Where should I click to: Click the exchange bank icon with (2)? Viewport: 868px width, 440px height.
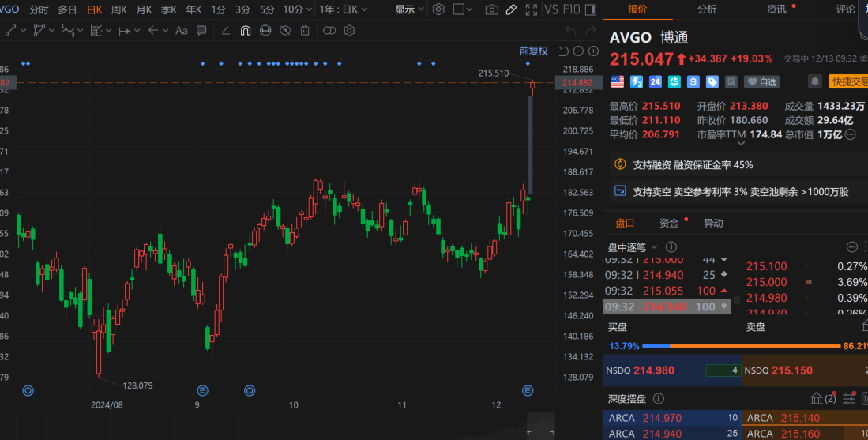pyautogui.click(x=823, y=398)
